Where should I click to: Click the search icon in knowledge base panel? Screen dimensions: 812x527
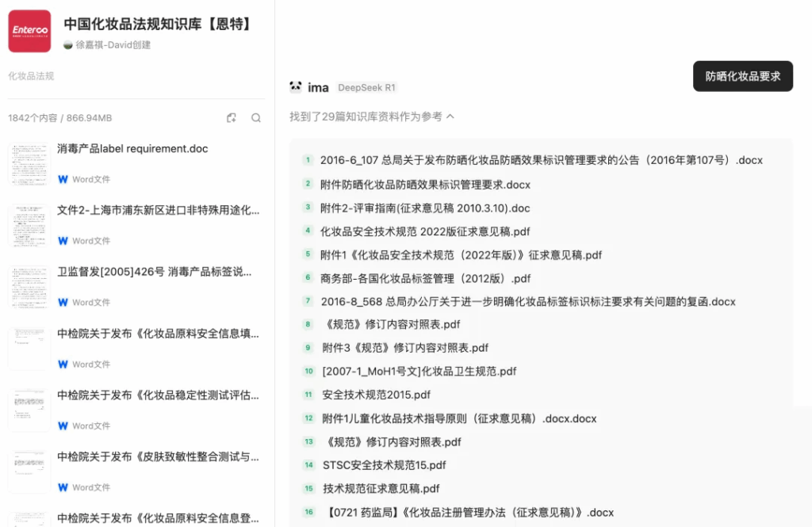click(256, 118)
